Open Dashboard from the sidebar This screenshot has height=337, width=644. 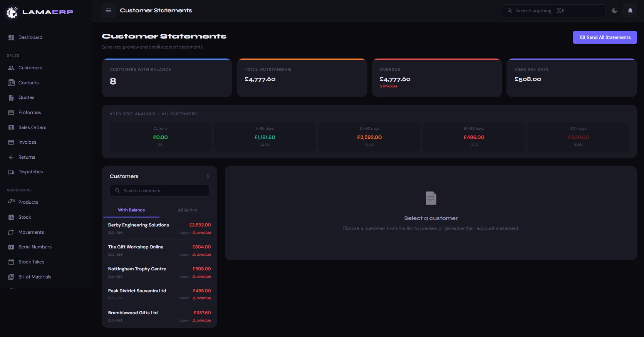click(x=30, y=37)
